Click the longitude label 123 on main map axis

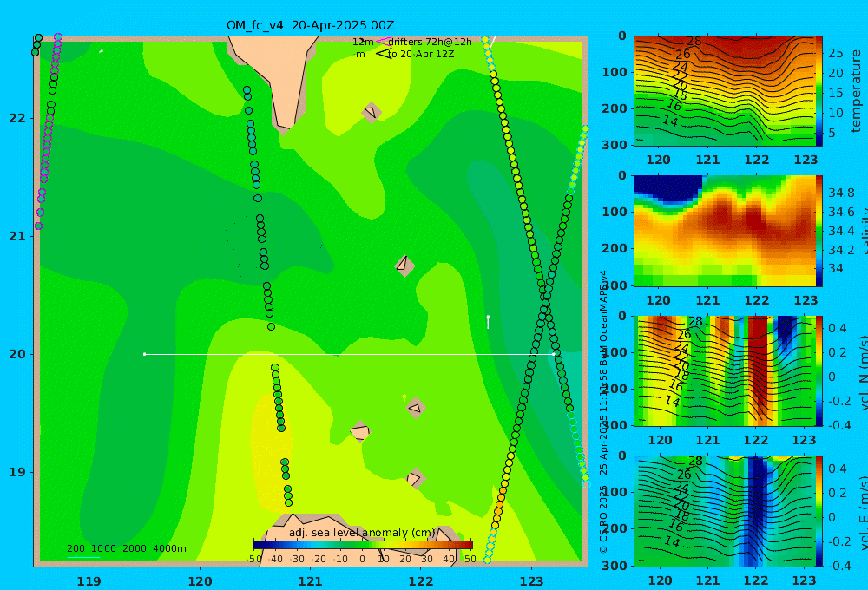pyautogui.click(x=532, y=581)
